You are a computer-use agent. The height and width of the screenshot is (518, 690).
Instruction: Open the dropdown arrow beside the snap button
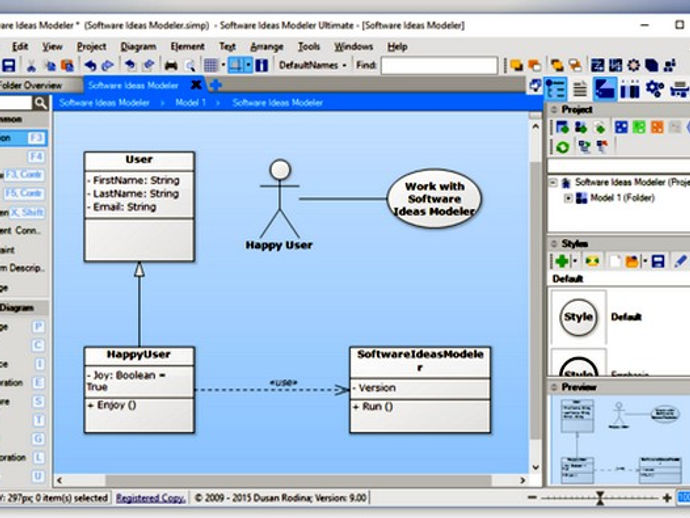(249, 66)
